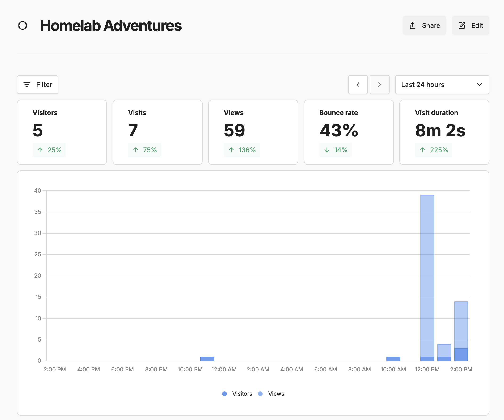This screenshot has height=420, width=504.
Task: Expand the time range picker options
Action: coord(442,85)
